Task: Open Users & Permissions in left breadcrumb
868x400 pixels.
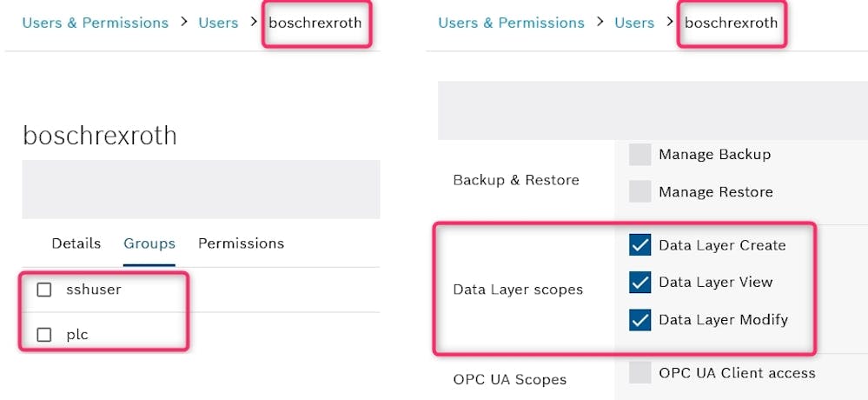Action: click(x=96, y=23)
